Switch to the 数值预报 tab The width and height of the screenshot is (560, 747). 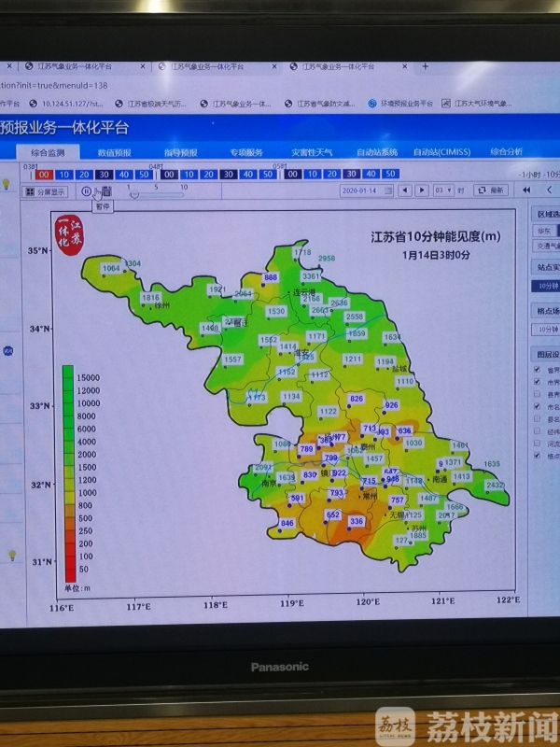click(115, 152)
